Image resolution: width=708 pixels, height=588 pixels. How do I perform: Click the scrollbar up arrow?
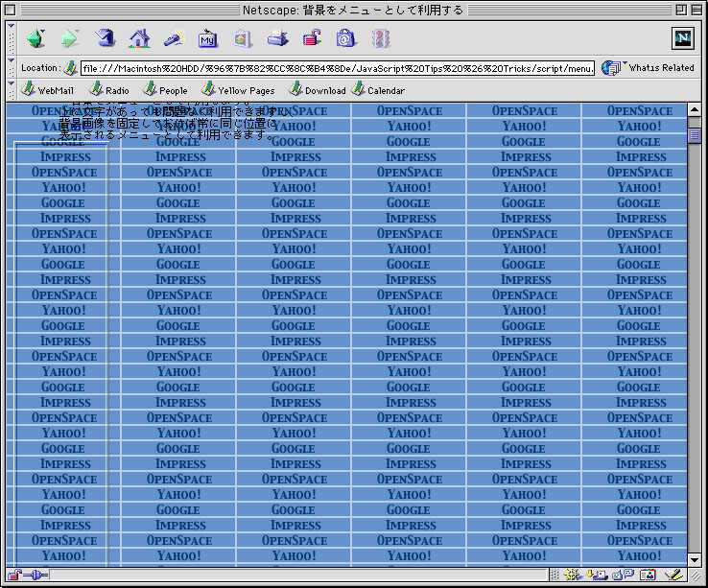click(695, 109)
